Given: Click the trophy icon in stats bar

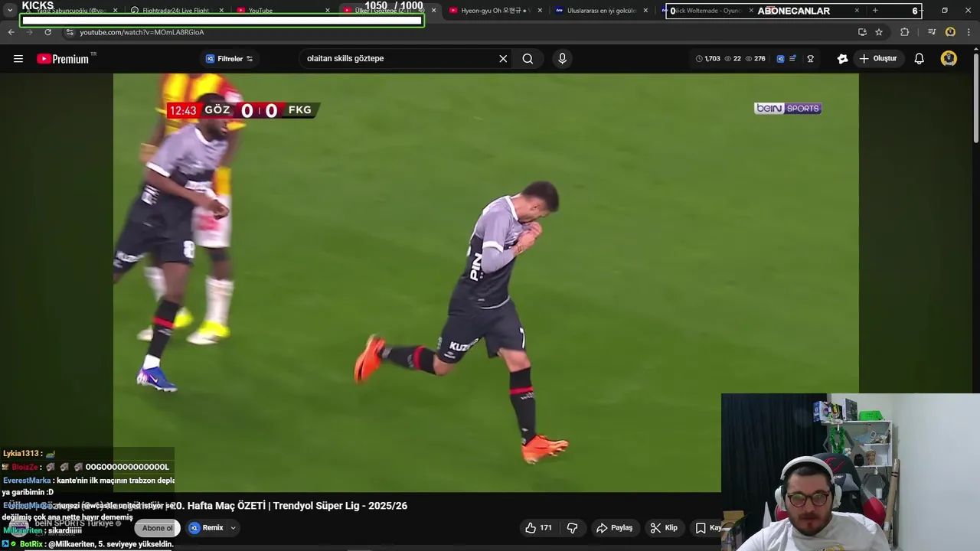Looking at the screenshot, I should click(810, 59).
